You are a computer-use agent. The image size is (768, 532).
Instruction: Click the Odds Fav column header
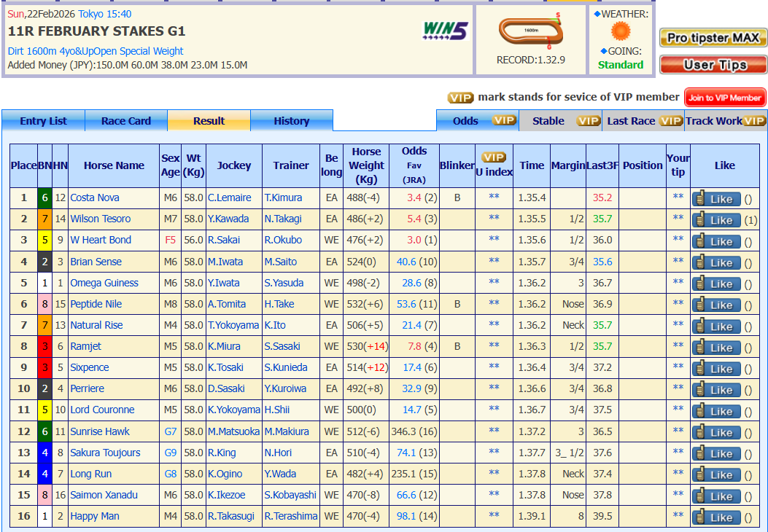point(414,165)
